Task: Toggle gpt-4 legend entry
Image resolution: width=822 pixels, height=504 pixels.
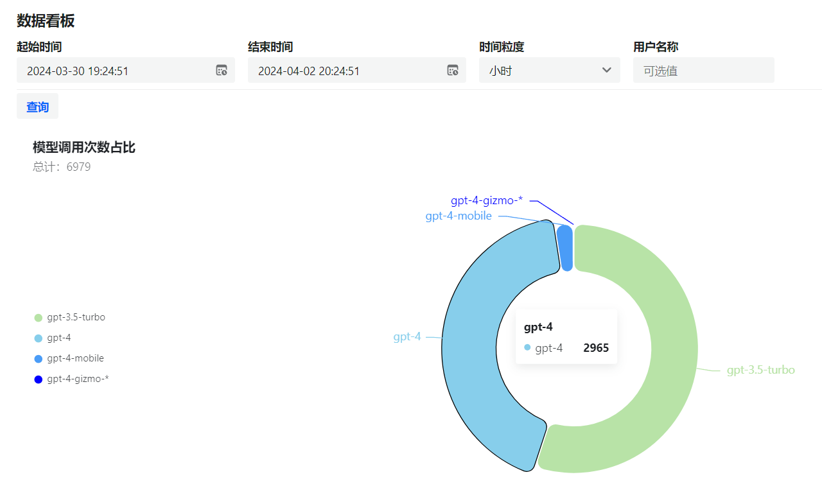Action: click(x=53, y=338)
